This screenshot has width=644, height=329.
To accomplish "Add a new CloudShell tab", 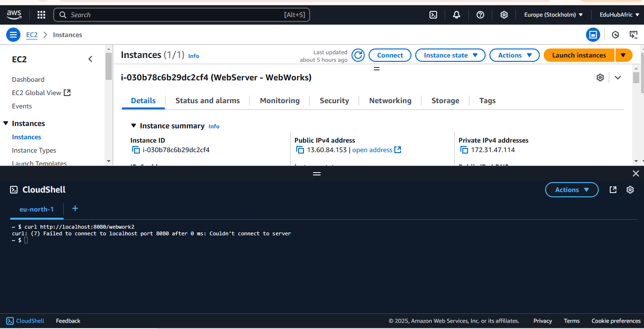I will tap(75, 209).
